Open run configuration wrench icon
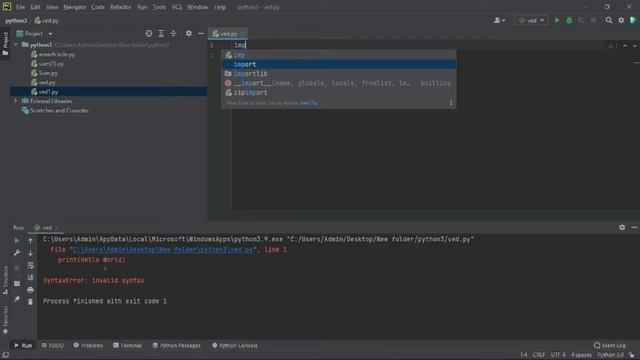 [17, 253]
